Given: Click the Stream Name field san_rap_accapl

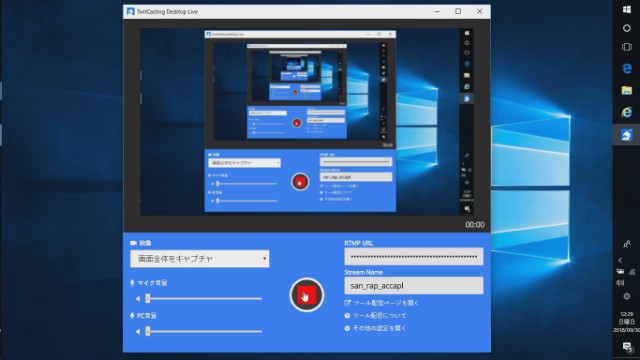Looking at the screenshot, I should tap(414, 286).
